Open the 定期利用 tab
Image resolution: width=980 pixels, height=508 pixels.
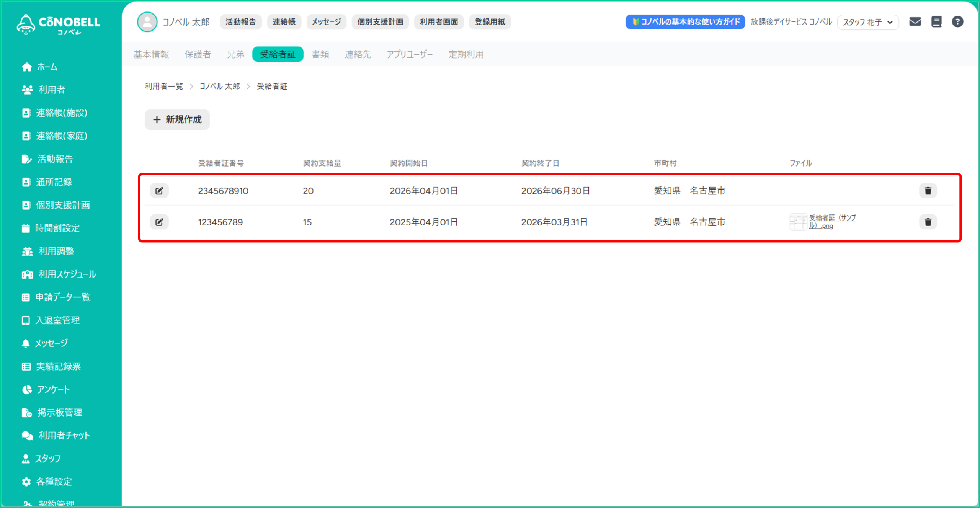coord(466,54)
